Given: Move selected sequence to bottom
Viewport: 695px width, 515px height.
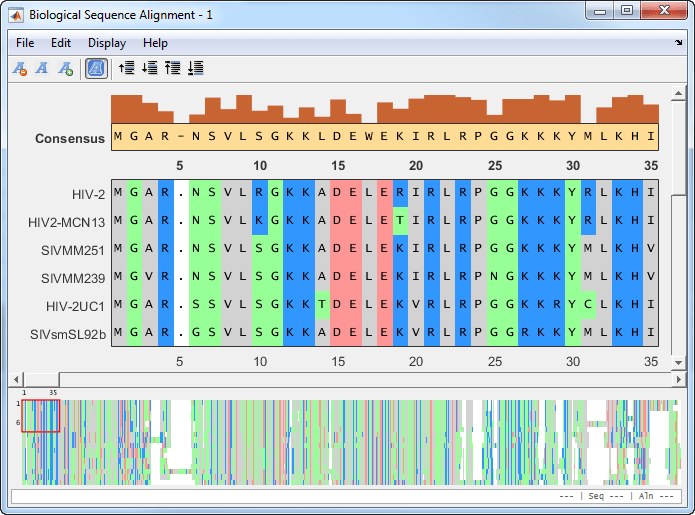Looking at the screenshot, I should [x=195, y=68].
